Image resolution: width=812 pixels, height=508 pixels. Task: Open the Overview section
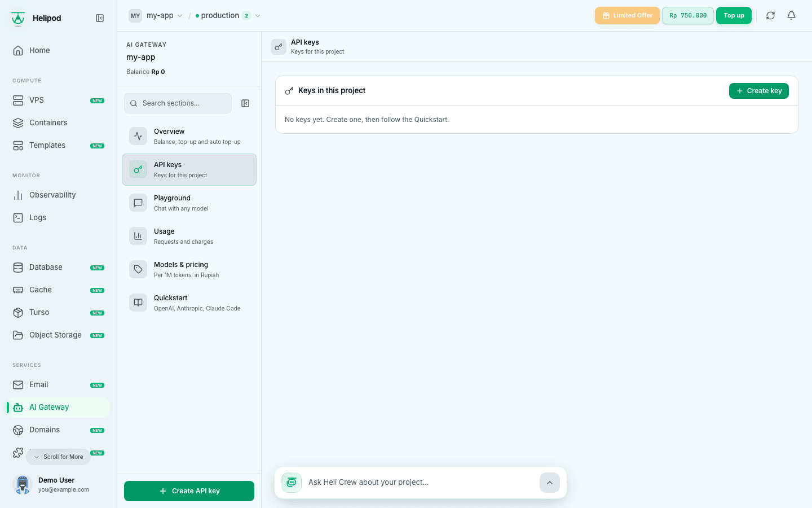(189, 137)
